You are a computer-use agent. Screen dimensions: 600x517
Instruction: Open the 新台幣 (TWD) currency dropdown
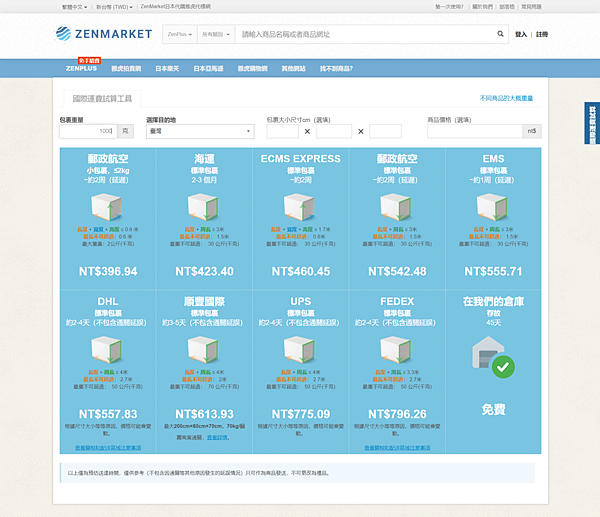(114, 7)
